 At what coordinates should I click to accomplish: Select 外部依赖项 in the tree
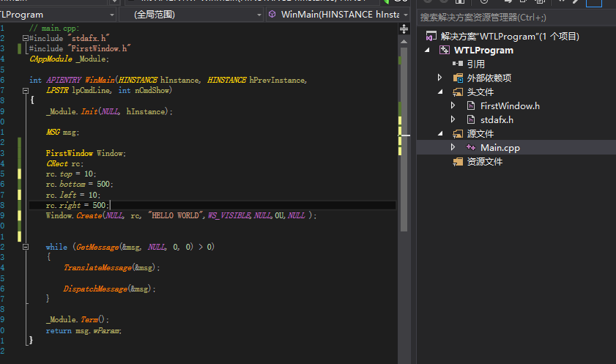489,78
